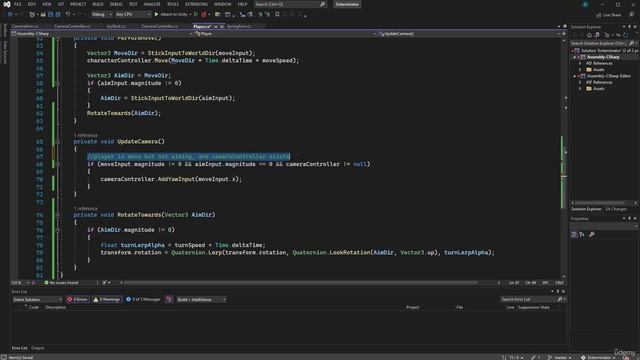
Task: Collapse the Assembly-CSharp-Editor project node
Action: coord(575,76)
